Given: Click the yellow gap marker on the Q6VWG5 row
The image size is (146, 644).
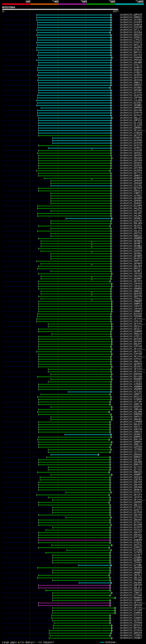Looking at the screenshot, I should click(92, 265).
